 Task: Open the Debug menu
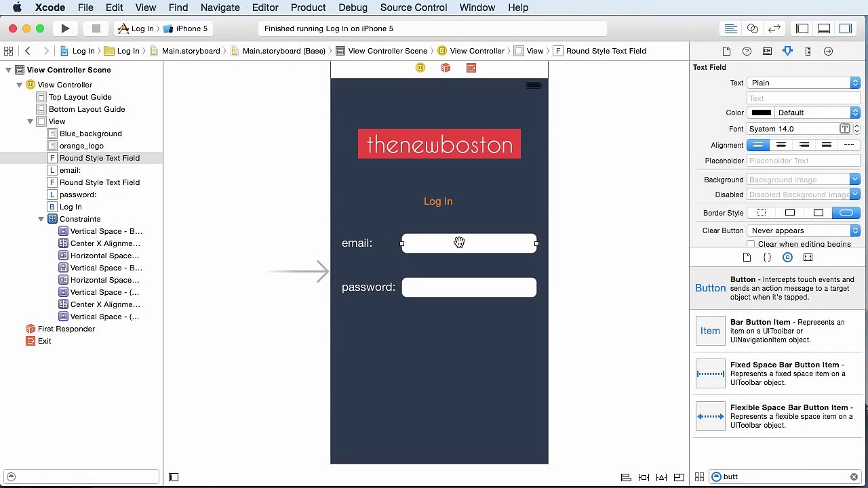353,7
